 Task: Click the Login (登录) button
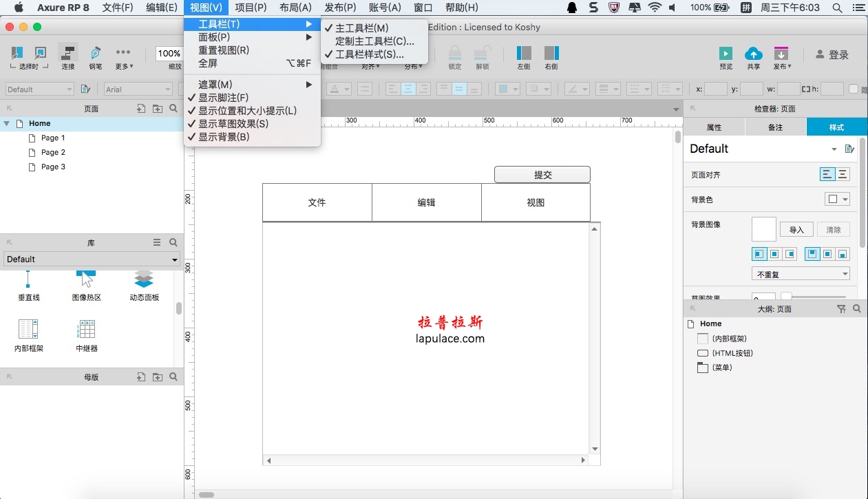click(832, 55)
